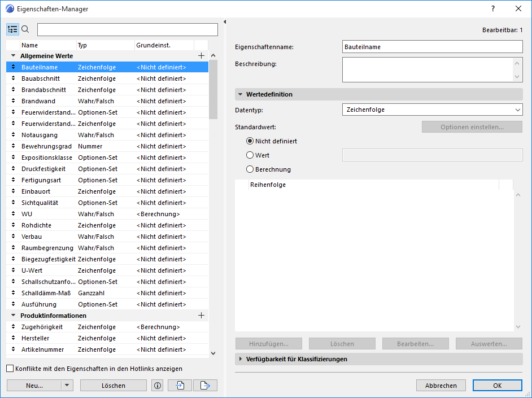Click drag handle of Zugehörigkeit row

click(x=13, y=327)
